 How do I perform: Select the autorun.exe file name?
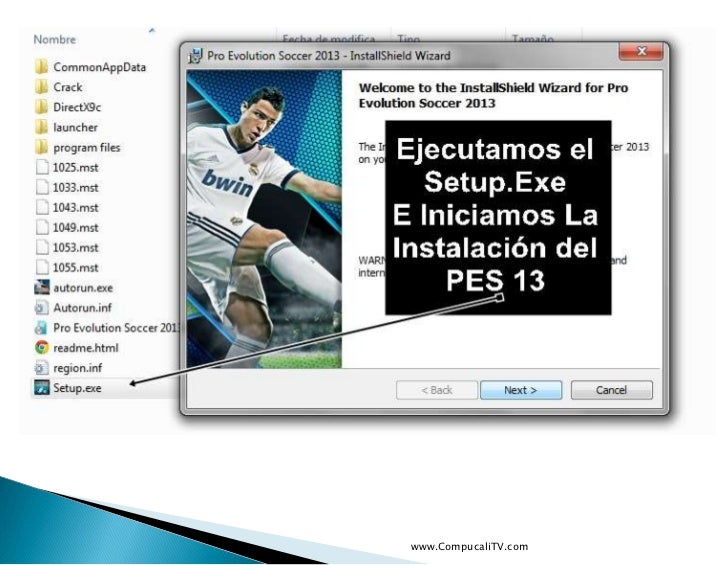83,288
